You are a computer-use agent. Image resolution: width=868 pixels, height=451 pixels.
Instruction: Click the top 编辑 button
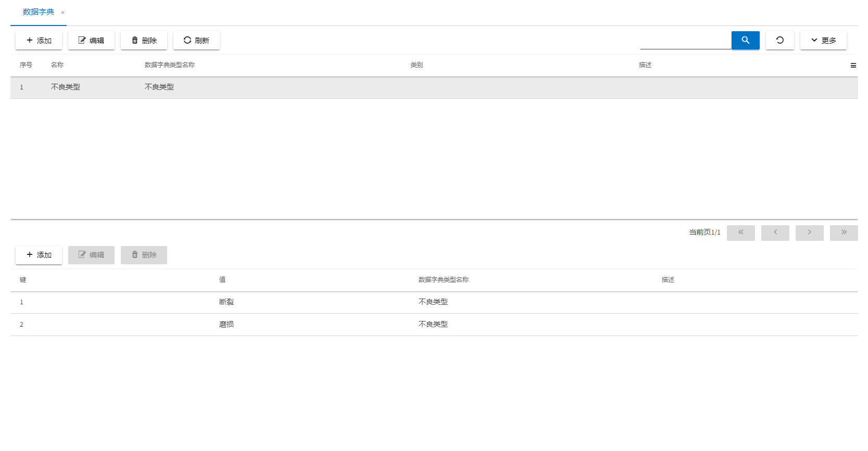[91, 40]
